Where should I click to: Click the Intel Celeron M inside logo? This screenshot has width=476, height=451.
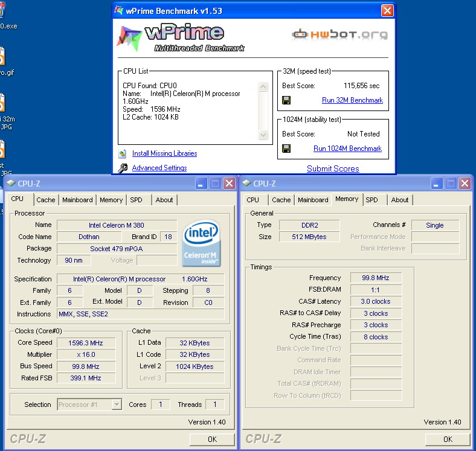click(201, 243)
